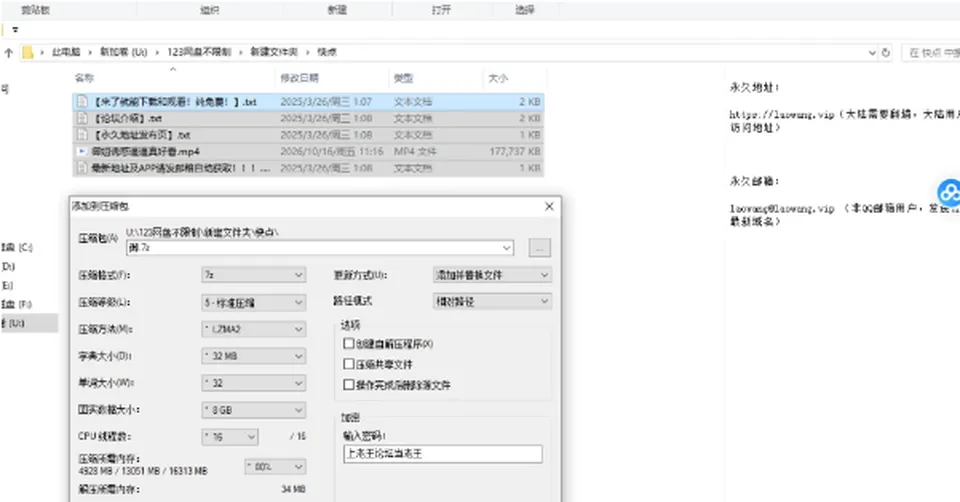Click the icon of the third .txt file
The width and height of the screenshot is (960, 502).
pos(82,135)
